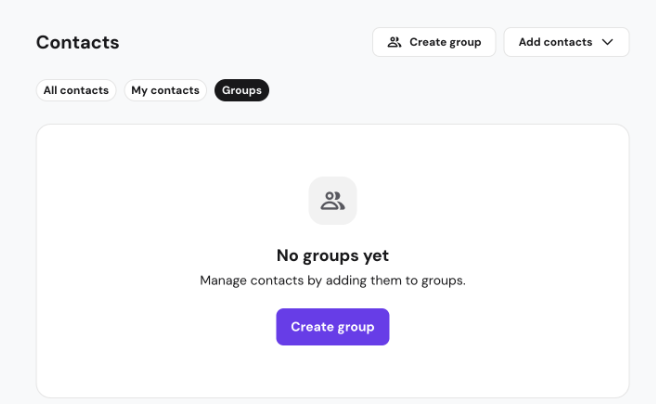Click the chevron arrow beside Add contacts
Screen dimensions: 656x404
coord(607,42)
